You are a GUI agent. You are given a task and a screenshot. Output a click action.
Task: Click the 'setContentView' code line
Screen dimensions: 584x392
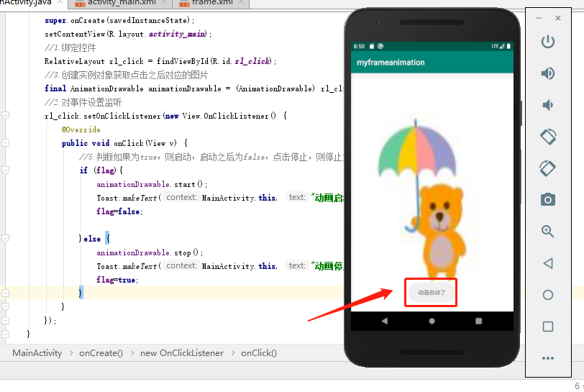click(128, 34)
